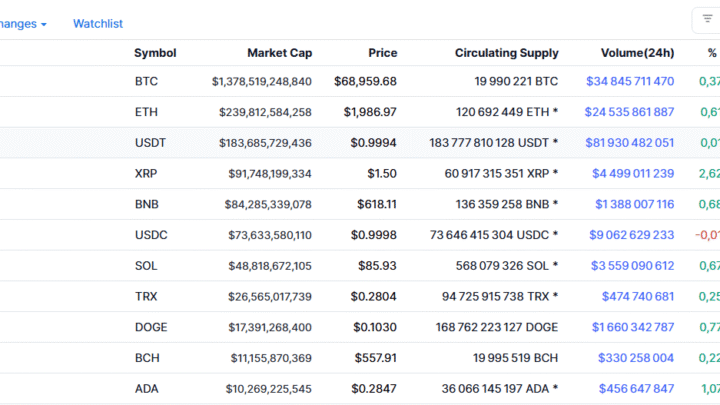Open ETH 24h volume link
Screen dimensions: 720x405
(x=629, y=112)
